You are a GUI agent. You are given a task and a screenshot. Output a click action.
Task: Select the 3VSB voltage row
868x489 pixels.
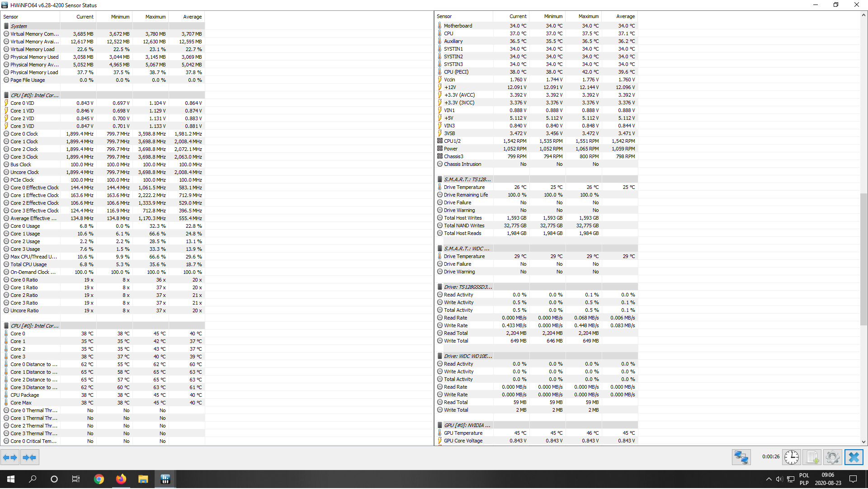[537, 133]
